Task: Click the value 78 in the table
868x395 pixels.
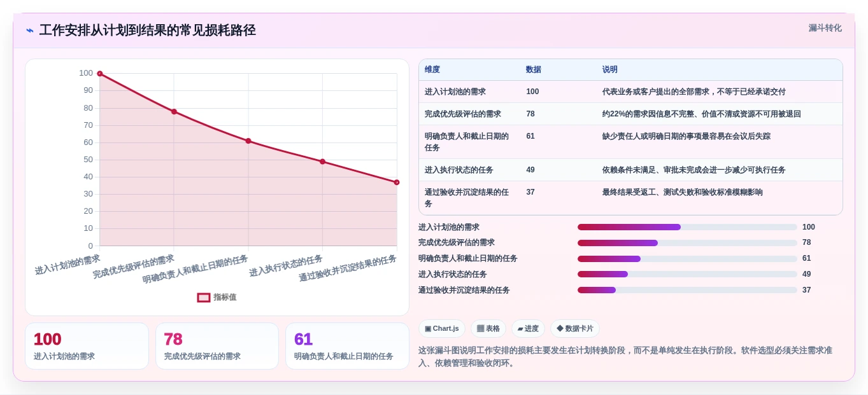Action: (x=530, y=114)
